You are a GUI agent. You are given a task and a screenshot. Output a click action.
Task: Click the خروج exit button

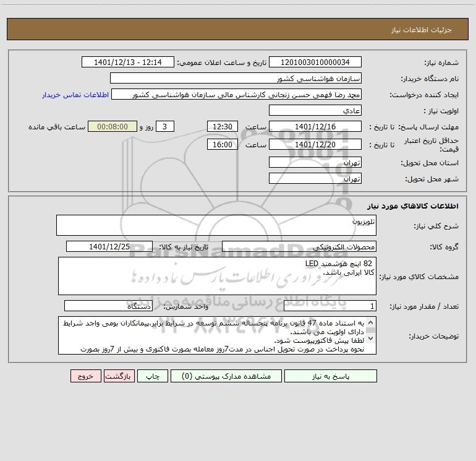click(x=85, y=376)
